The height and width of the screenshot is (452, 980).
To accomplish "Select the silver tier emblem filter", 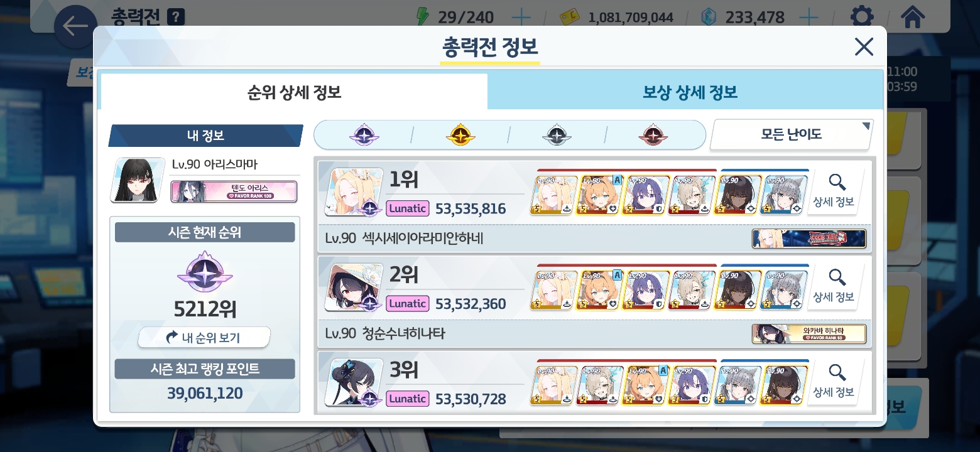I will (x=557, y=134).
